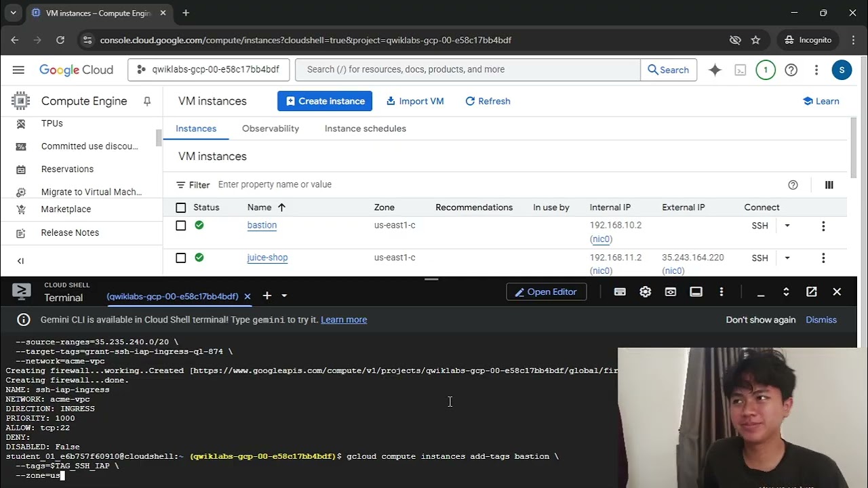Open the main navigation hamburger menu

coord(18,70)
